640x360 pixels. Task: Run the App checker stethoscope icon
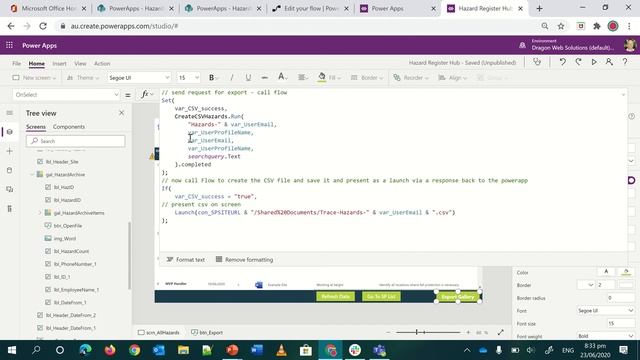537,62
